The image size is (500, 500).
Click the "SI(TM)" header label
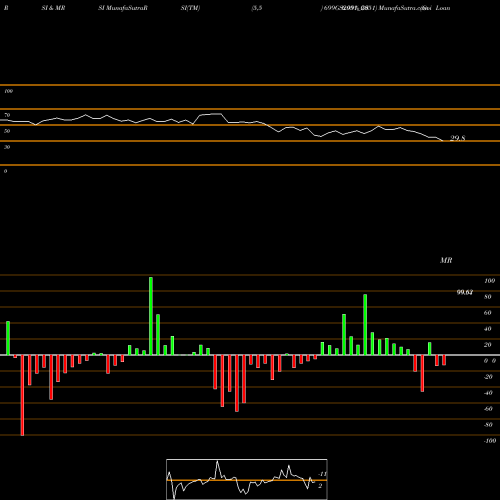pyautogui.click(x=190, y=8)
